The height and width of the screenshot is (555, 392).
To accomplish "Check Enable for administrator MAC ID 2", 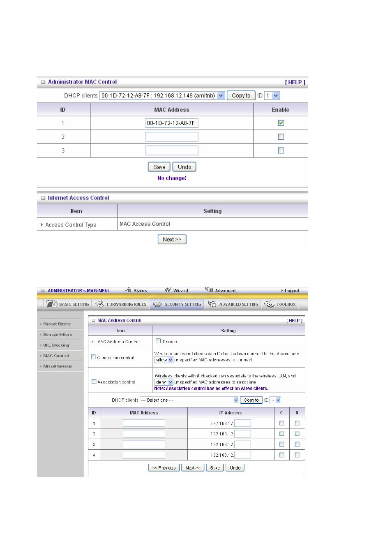I will coord(281,136).
